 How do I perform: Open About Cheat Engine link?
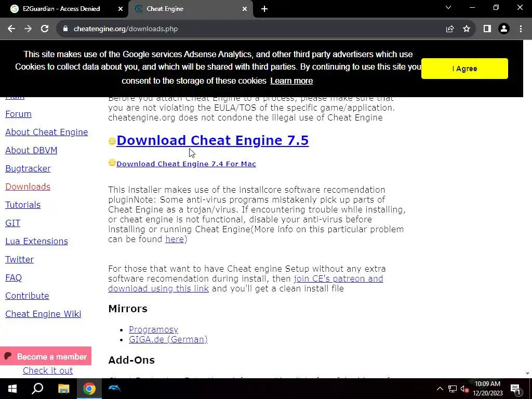(46, 132)
